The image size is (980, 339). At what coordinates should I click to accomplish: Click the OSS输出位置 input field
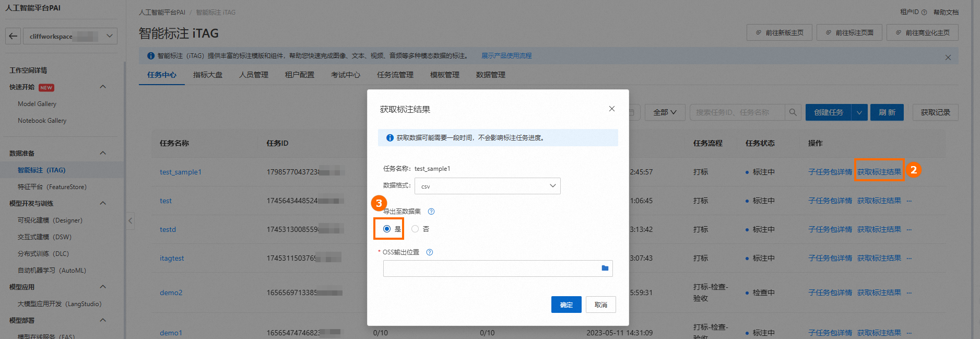point(498,268)
